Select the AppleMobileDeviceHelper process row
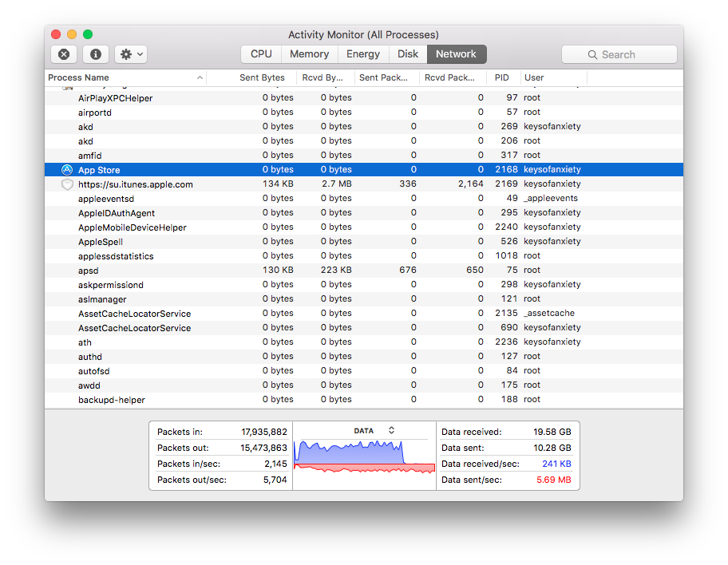The height and width of the screenshot is (565, 728). pyautogui.click(x=364, y=227)
